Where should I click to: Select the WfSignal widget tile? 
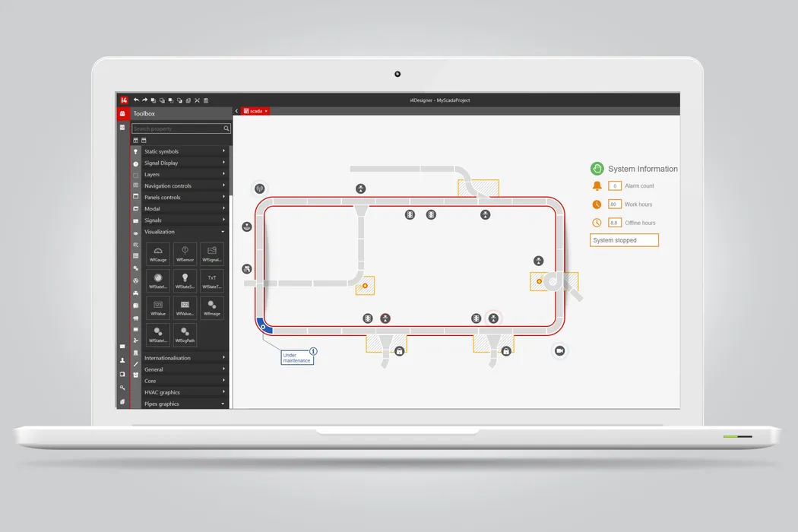click(x=212, y=254)
